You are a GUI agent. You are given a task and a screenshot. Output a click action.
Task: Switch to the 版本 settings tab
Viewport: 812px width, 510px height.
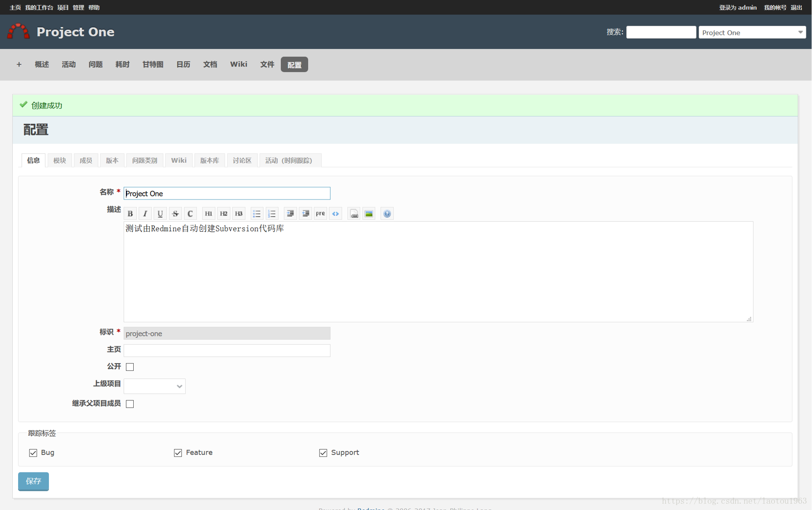click(112, 160)
